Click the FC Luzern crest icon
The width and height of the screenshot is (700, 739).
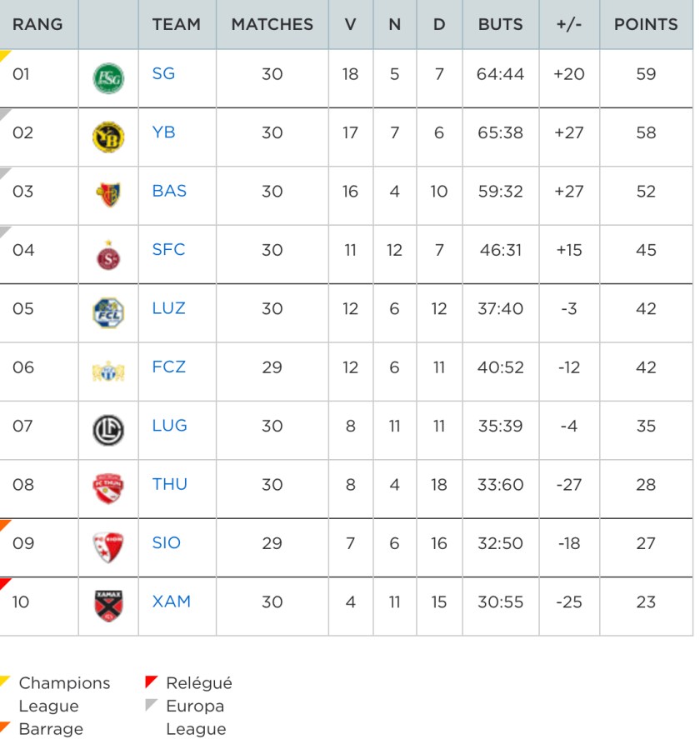coord(108,312)
